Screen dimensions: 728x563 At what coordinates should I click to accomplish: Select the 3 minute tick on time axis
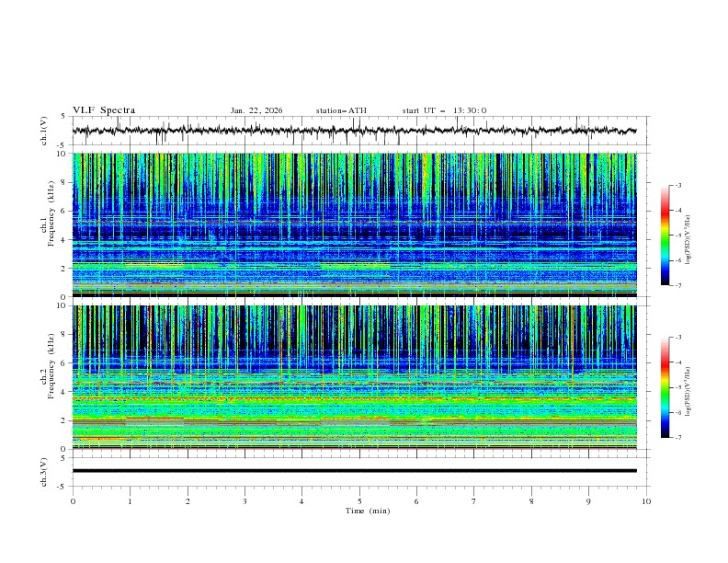pyautogui.click(x=245, y=501)
